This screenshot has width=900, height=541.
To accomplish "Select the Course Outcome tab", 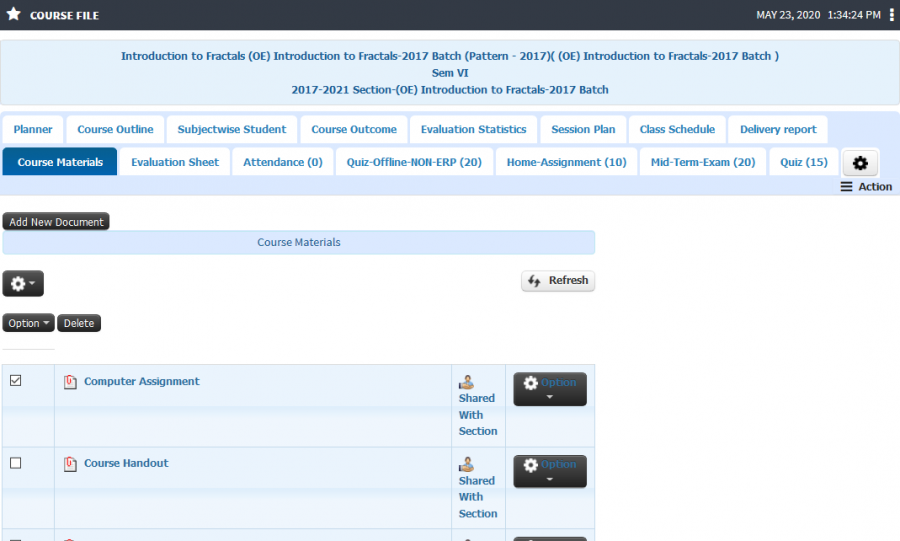I will click(354, 129).
